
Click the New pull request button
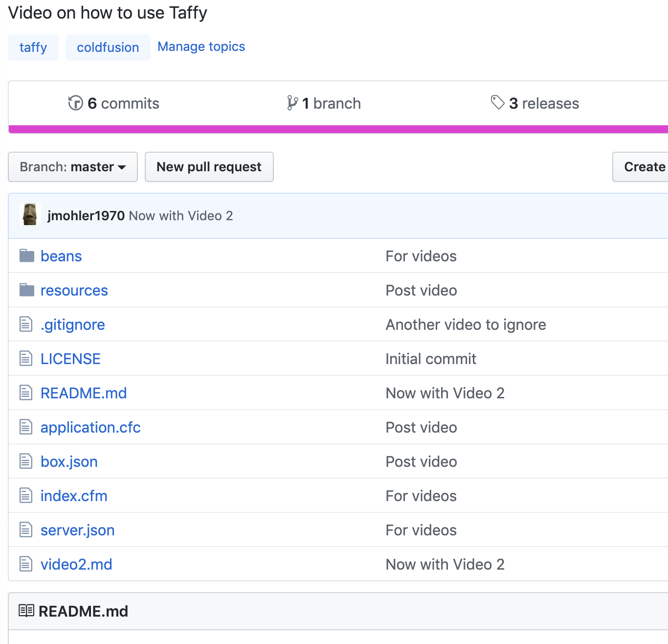tap(209, 167)
